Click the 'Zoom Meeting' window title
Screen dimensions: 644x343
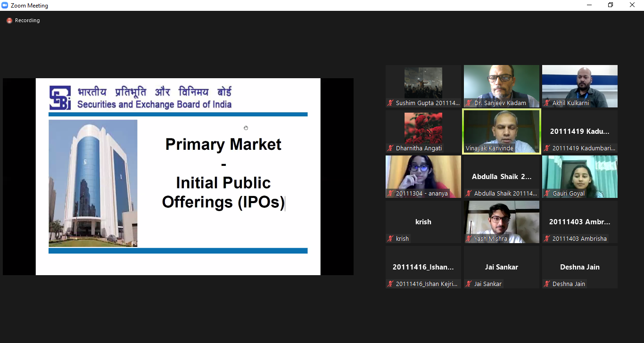29,6
